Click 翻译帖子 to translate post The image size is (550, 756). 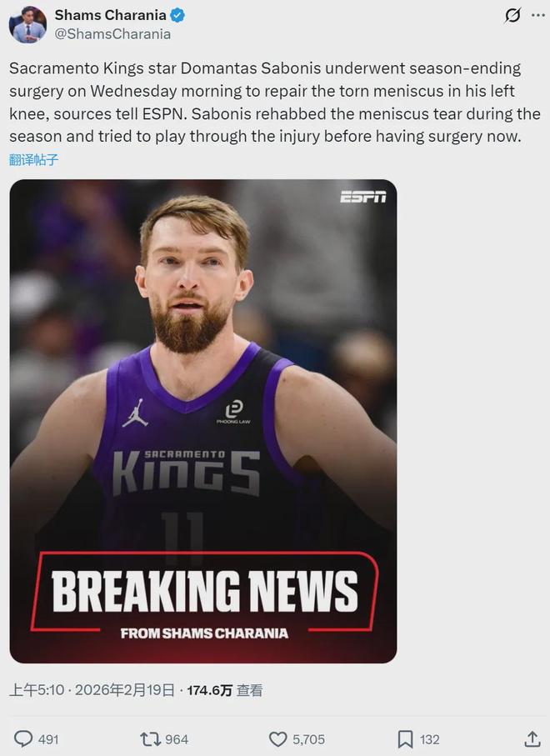pyautogui.click(x=33, y=159)
